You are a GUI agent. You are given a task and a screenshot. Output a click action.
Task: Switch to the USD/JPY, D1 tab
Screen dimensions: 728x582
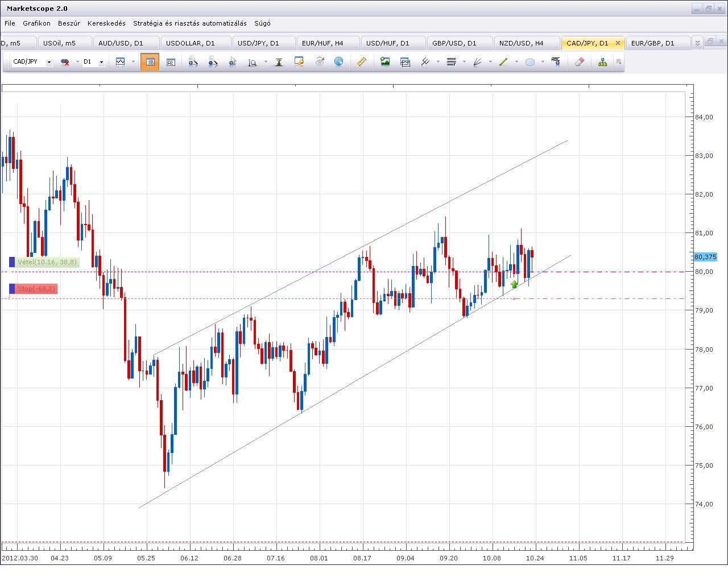click(264, 43)
